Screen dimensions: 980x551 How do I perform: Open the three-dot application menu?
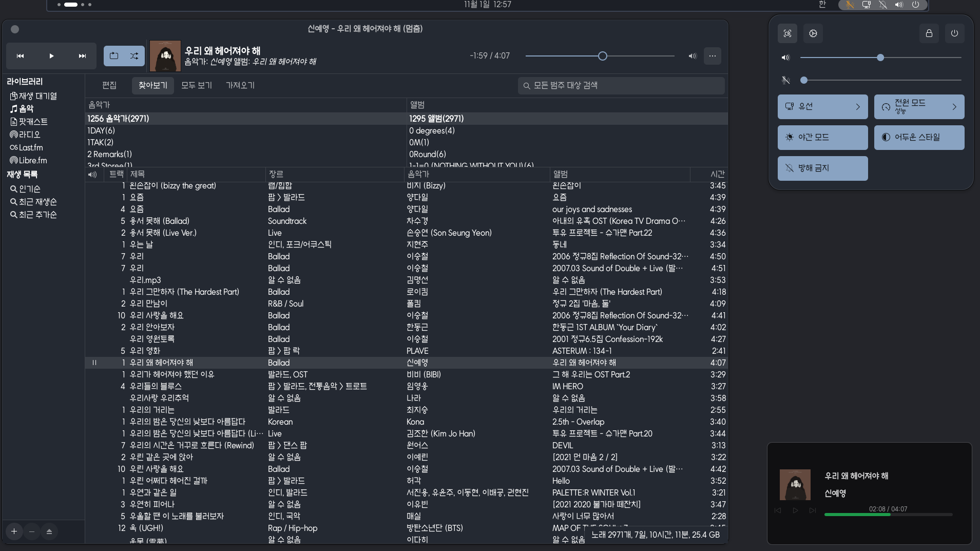pyautogui.click(x=713, y=56)
